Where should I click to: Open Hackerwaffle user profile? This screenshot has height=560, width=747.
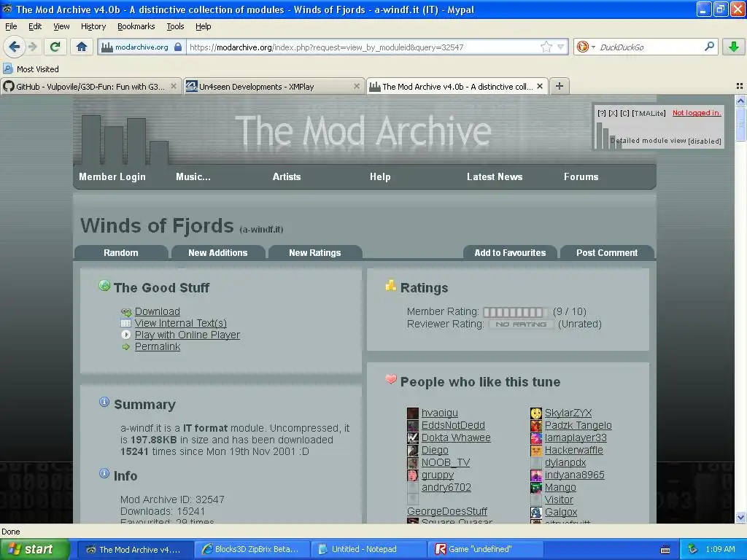coord(573,450)
